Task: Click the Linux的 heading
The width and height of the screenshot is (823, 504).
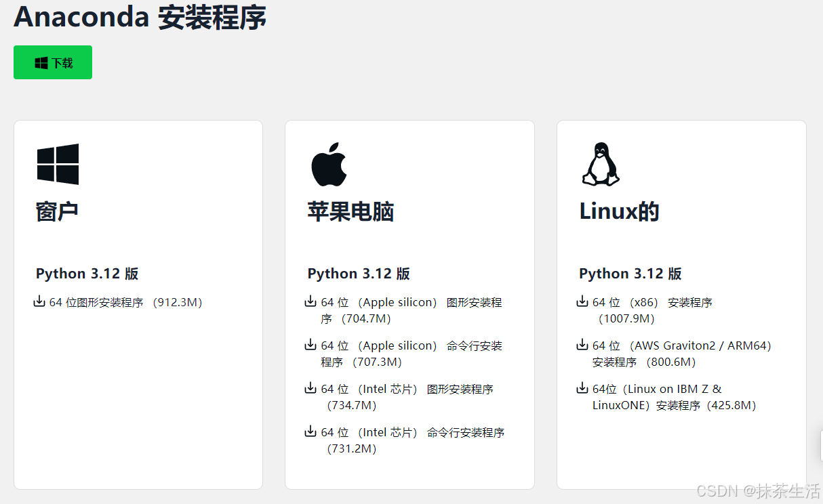Action: (619, 211)
